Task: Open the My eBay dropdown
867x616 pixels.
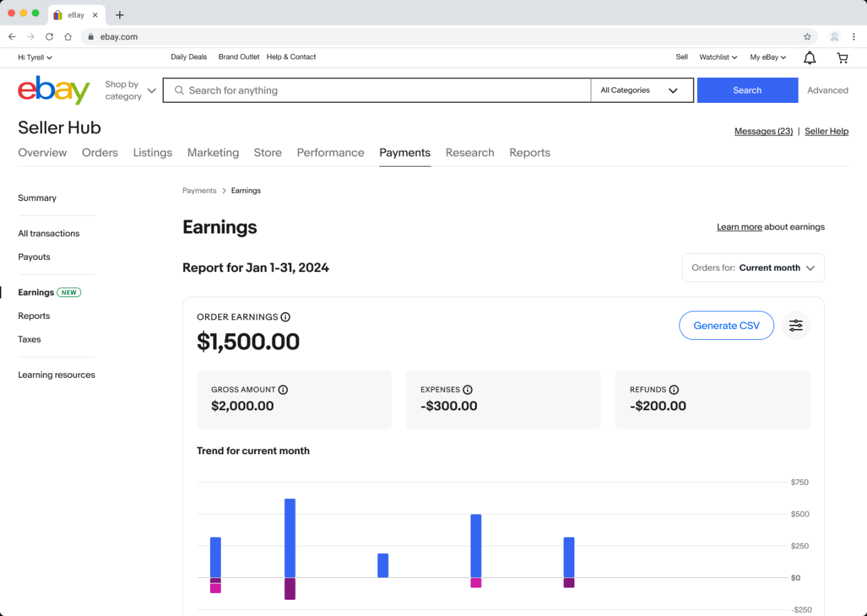Action: point(767,58)
